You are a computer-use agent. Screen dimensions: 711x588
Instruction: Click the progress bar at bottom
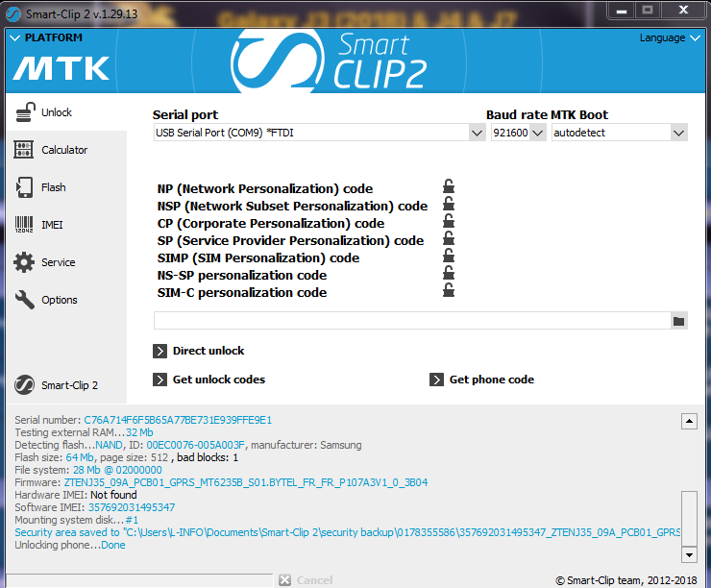[139, 580]
